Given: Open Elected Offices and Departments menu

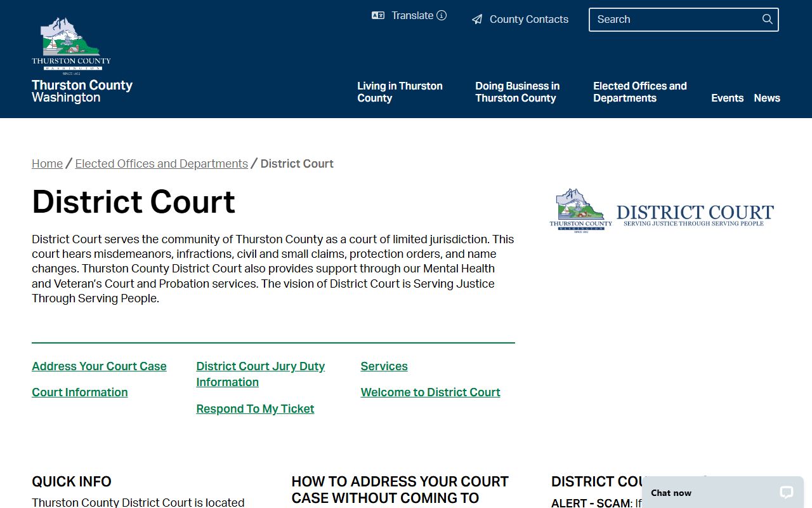Looking at the screenshot, I should pyautogui.click(x=640, y=92).
